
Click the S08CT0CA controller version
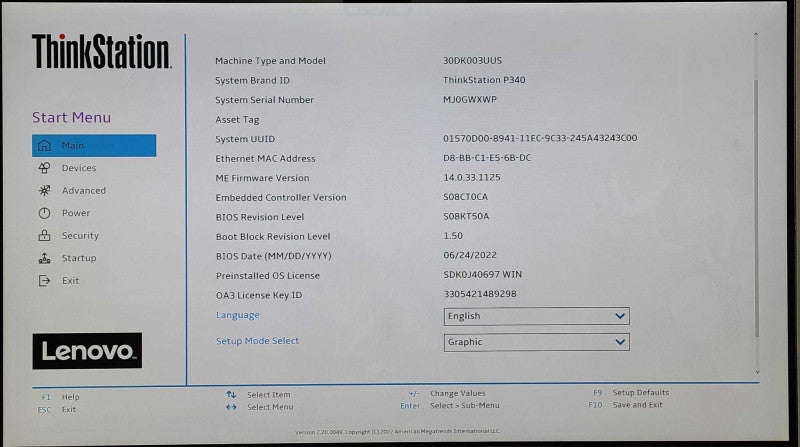coord(465,196)
